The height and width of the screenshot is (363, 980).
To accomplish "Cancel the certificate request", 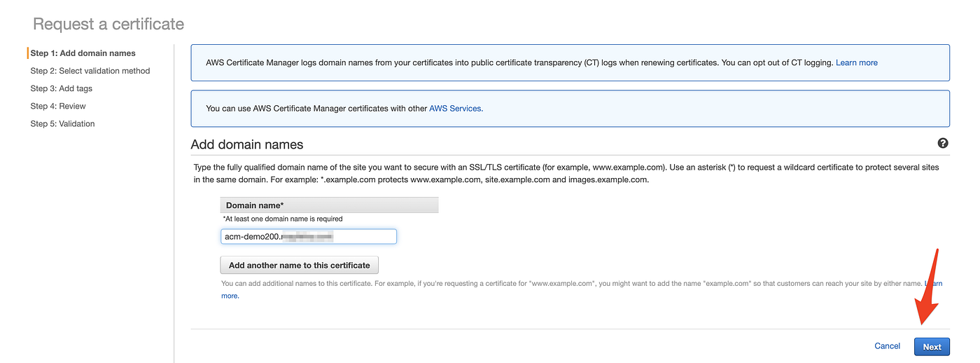I will point(887,346).
